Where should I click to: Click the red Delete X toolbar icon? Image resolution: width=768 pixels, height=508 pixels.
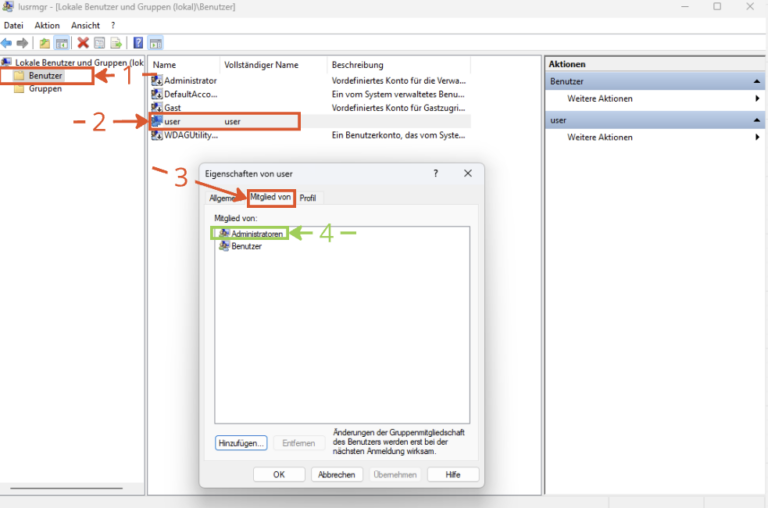pos(83,43)
